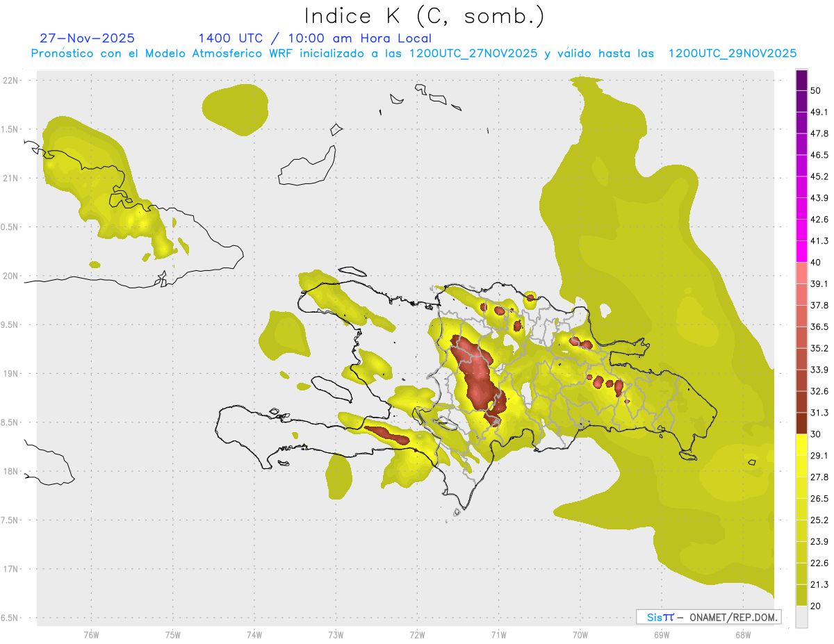834x644 pixels.
Task: Click the '41.3' colorbar label
Action: [x=819, y=241]
